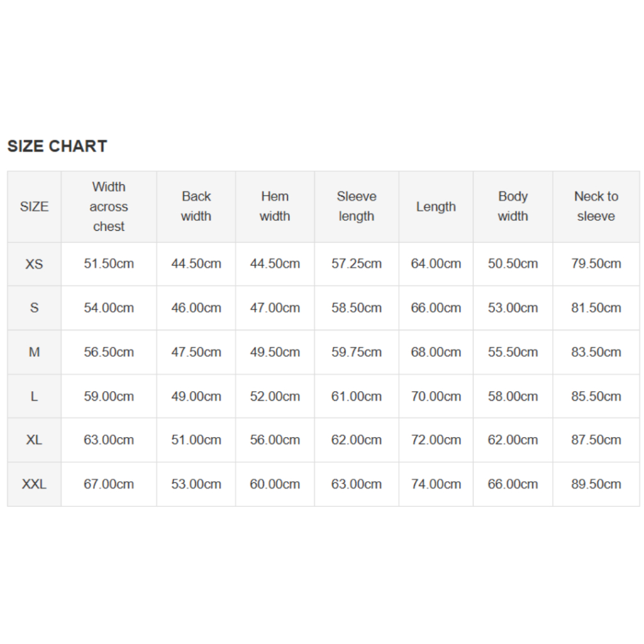
Task: Click the Neck to sleeve column header
Action: (x=596, y=206)
